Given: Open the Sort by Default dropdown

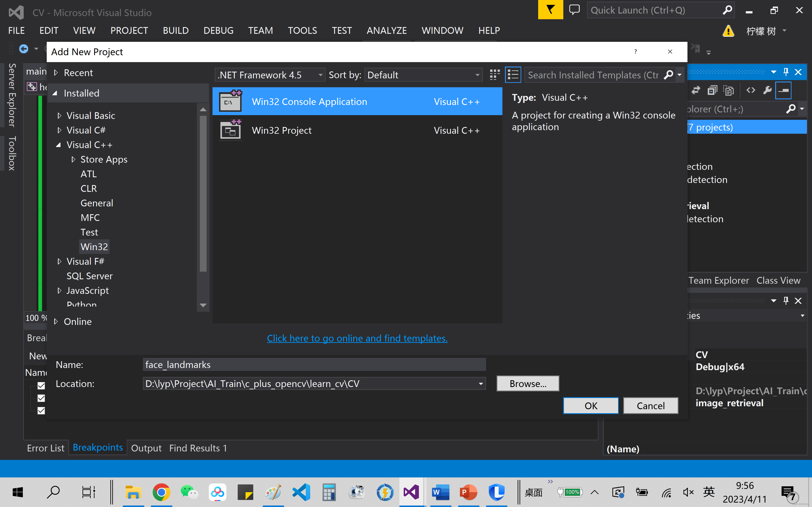Looking at the screenshot, I should pos(477,75).
